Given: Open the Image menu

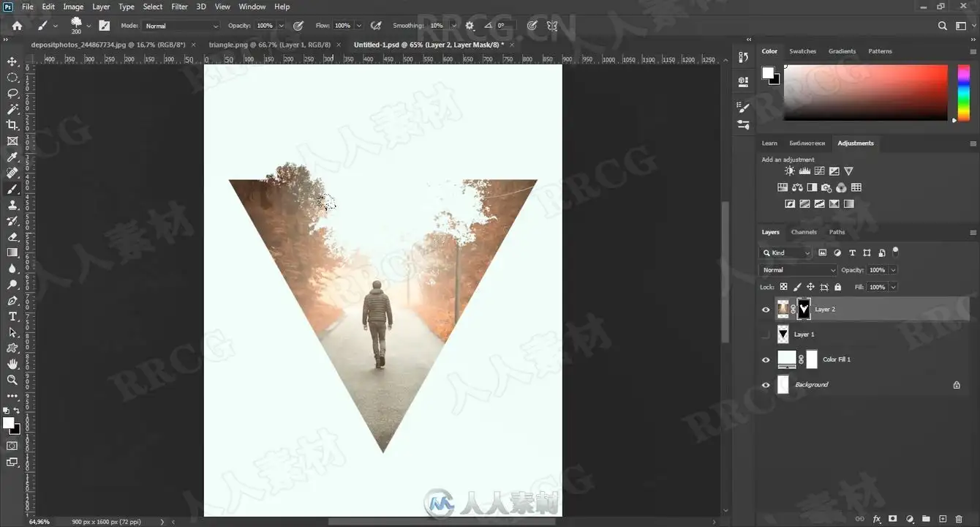Looking at the screenshot, I should pos(73,7).
